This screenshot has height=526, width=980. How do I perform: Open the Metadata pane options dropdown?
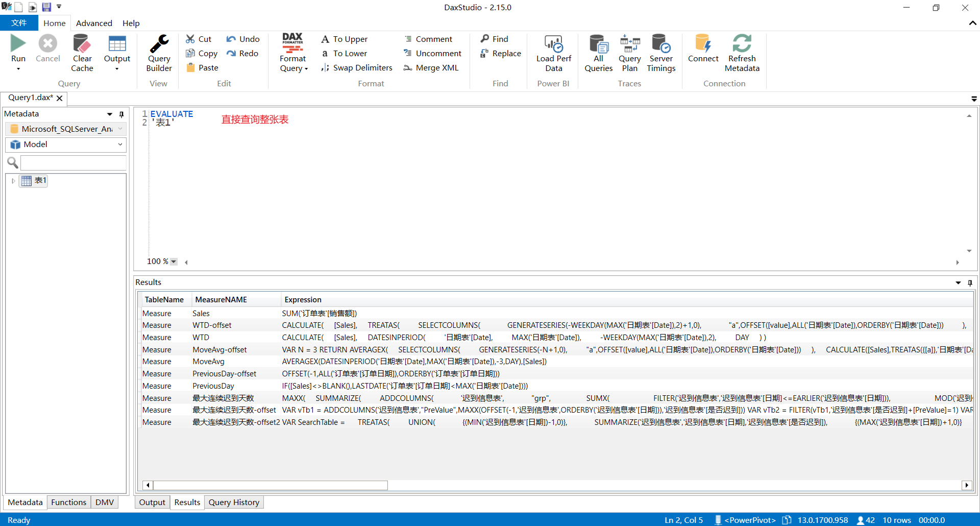[x=109, y=114]
